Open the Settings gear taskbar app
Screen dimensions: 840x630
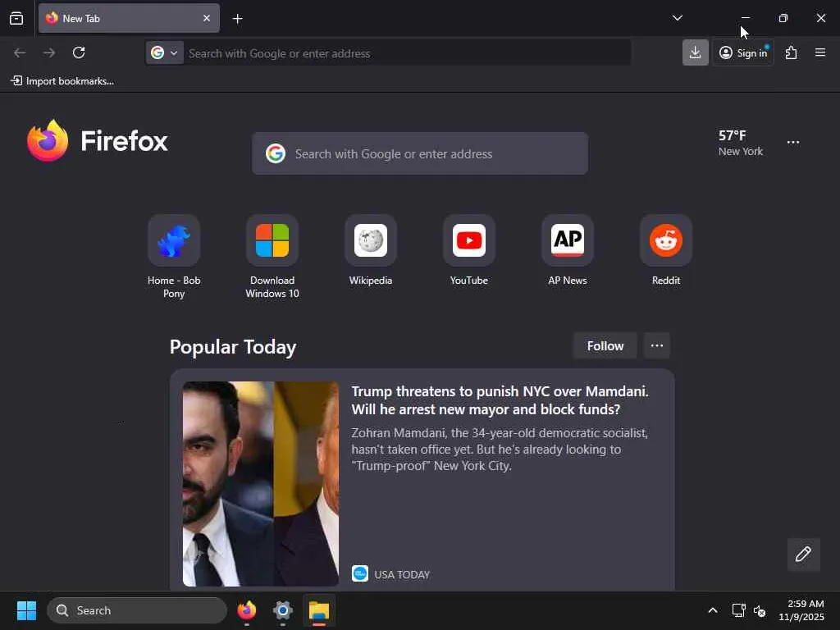[x=283, y=610]
